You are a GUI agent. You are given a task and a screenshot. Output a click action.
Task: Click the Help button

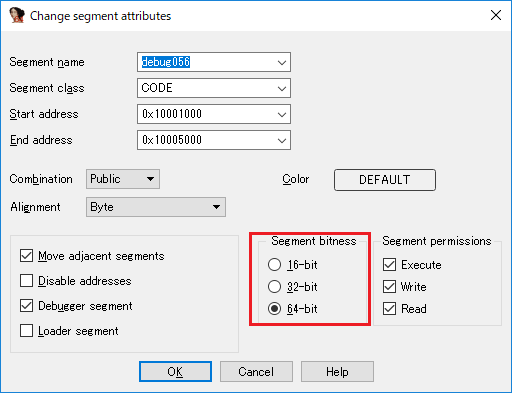coord(337,371)
